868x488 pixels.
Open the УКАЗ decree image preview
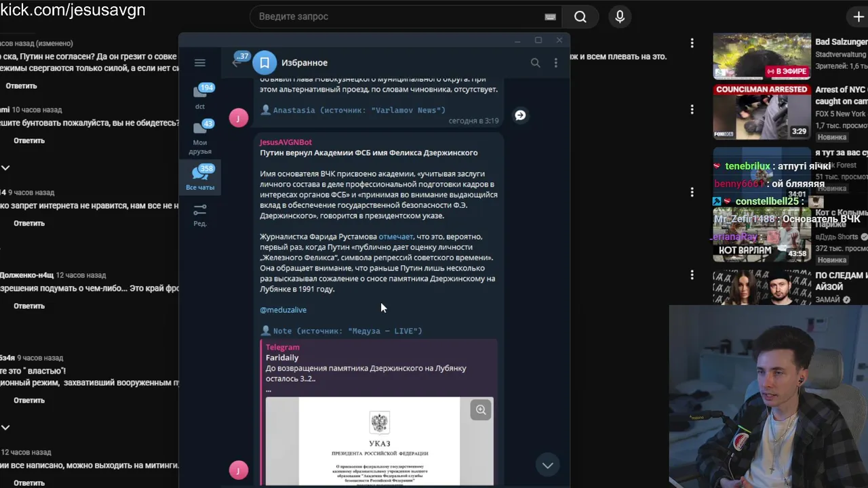coord(379,441)
